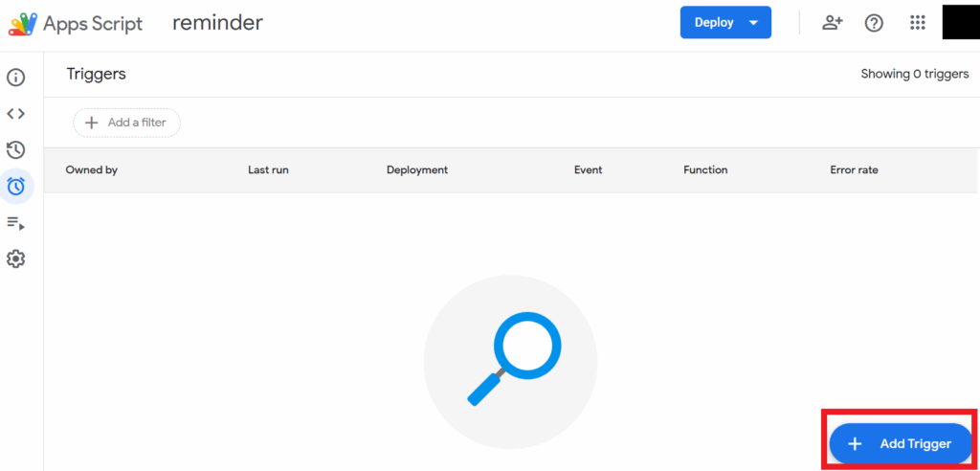Open the account avatar at top right
The height and width of the screenshot is (471, 980).
click(x=961, y=23)
